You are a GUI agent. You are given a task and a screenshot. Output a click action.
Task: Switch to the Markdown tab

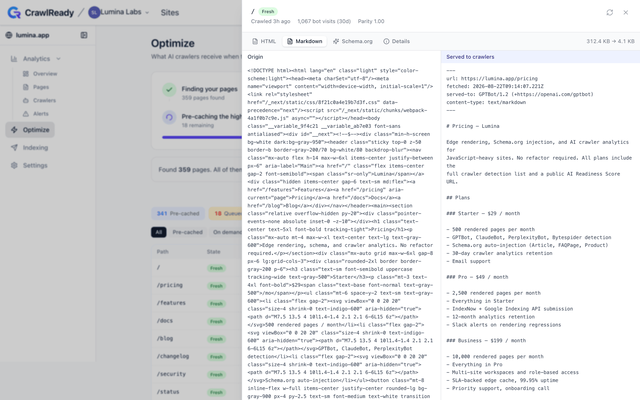click(305, 41)
